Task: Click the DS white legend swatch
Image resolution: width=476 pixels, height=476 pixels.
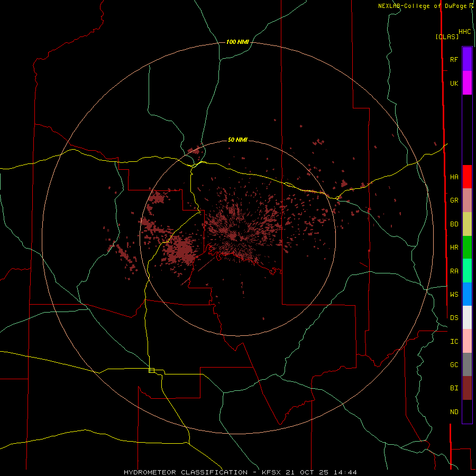Action: (467, 317)
